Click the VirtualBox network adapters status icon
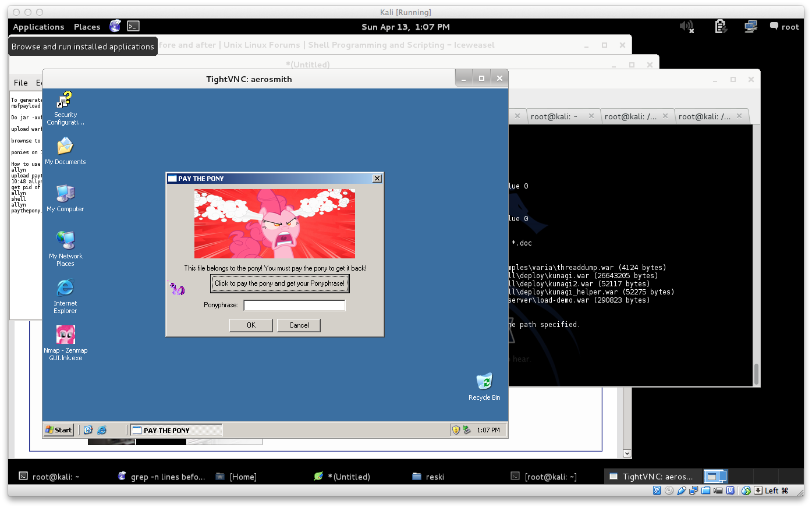Image resolution: width=812 pixels, height=508 pixels. (x=693, y=491)
